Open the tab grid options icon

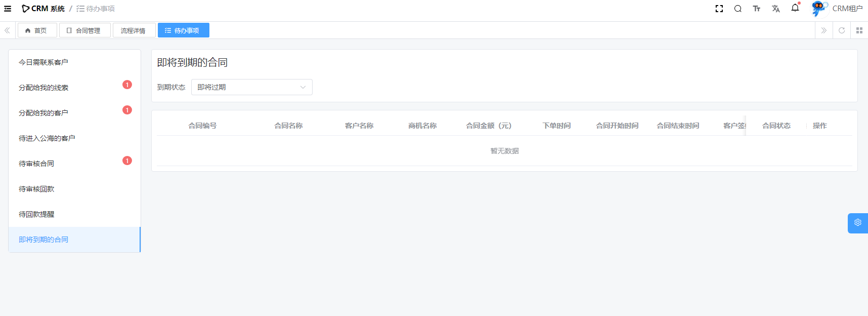(x=859, y=30)
